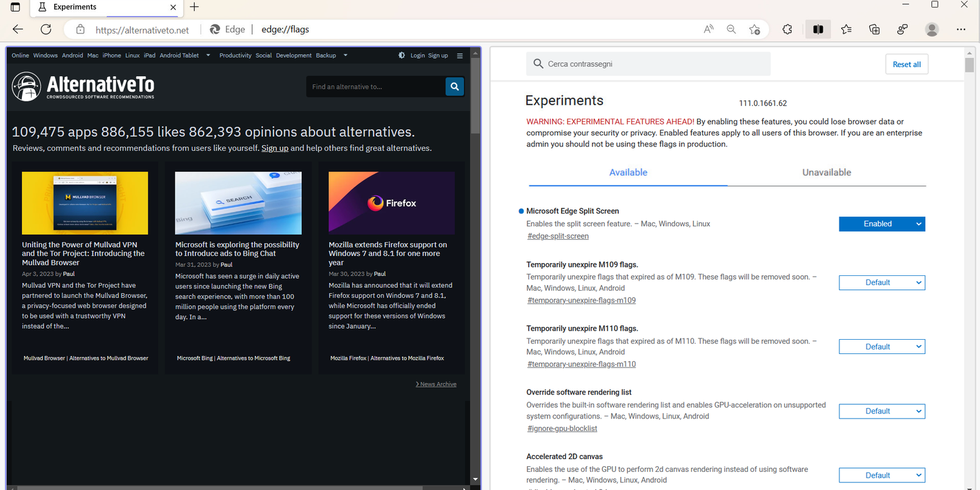Open the Favorites star list icon

pyautogui.click(x=846, y=29)
